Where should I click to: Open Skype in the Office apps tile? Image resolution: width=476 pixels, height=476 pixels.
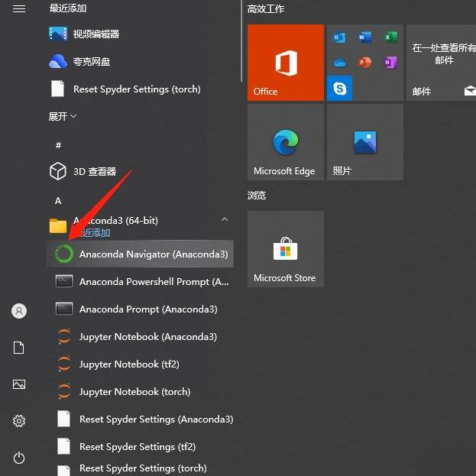click(340, 89)
